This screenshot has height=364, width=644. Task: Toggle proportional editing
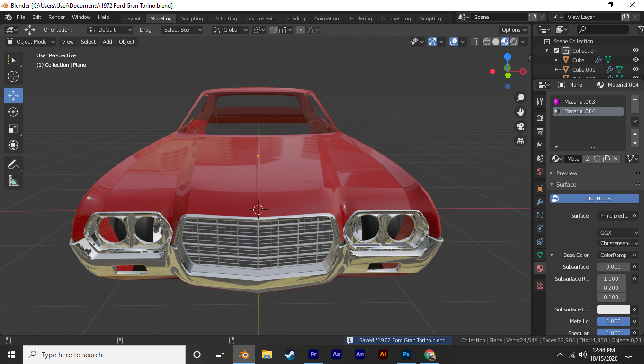[x=301, y=30]
